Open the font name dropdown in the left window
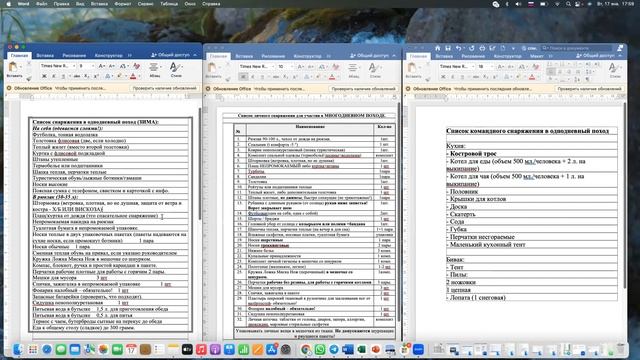Viewport: 640px width, 360px height. (74, 66)
